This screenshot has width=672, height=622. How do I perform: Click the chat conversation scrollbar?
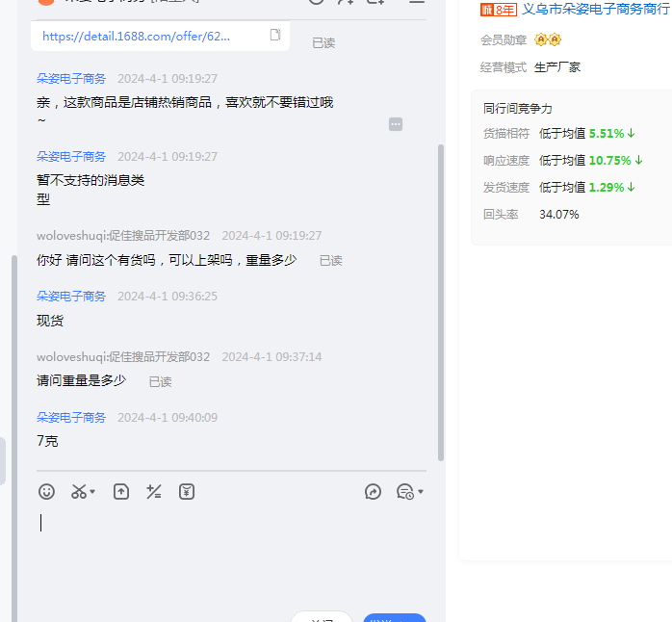441,298
